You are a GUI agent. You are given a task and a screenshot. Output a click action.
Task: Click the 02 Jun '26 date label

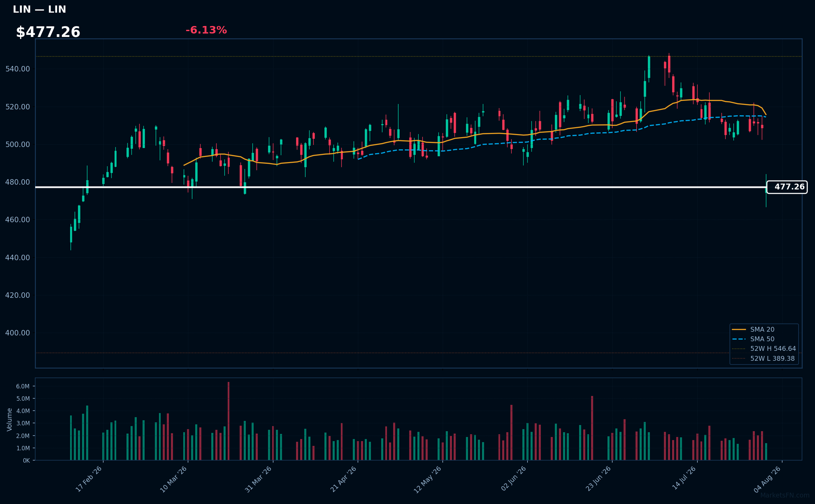514,479
